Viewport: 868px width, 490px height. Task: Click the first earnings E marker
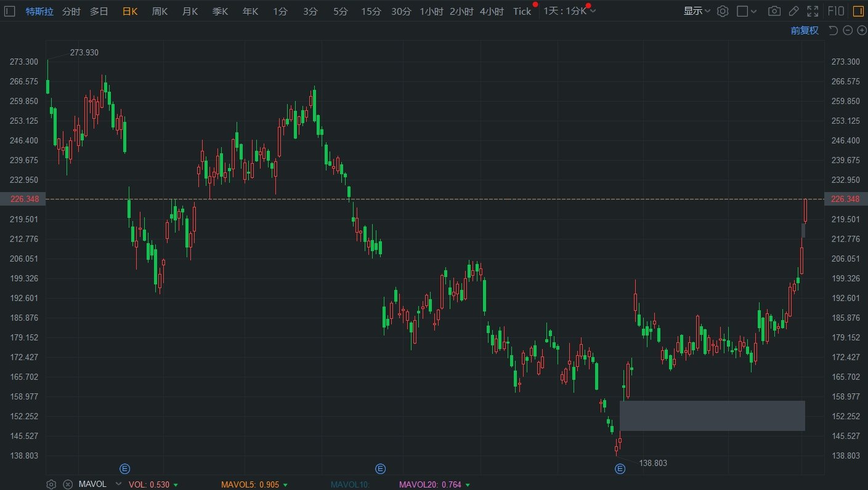click(x=124, y=469)
